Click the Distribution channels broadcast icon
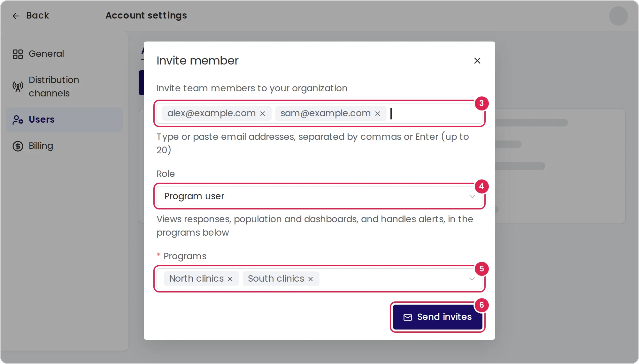639x364 pixels. coord(18,87)
